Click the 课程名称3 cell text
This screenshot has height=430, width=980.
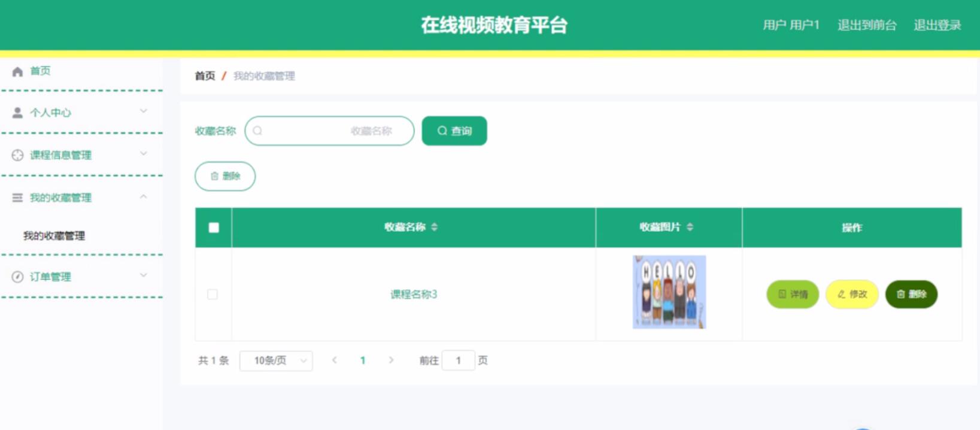pos(414,294)
